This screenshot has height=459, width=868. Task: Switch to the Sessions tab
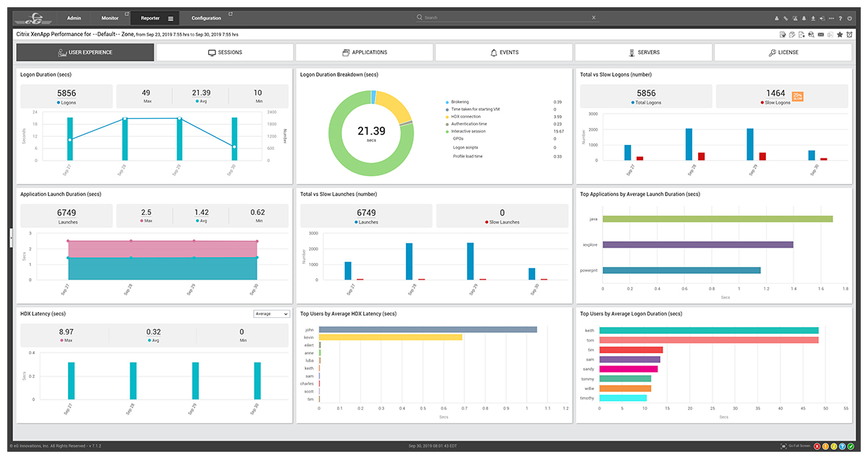tap(225, 52)
